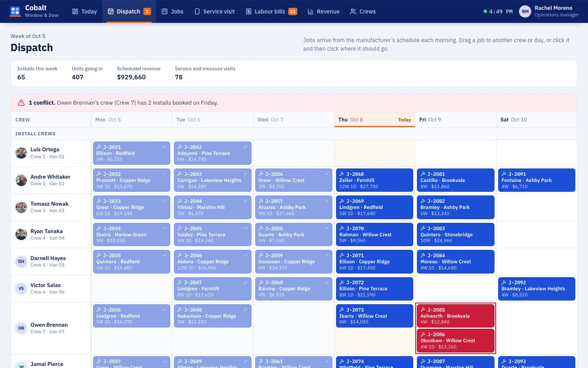Click completed checkmark on J-2046
588x368 pixels.
[245, 255]
